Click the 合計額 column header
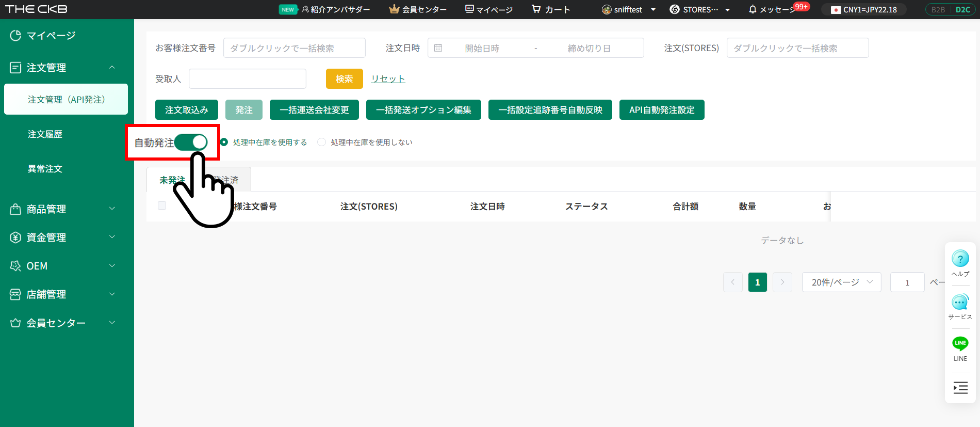 [x=685, y=206]
